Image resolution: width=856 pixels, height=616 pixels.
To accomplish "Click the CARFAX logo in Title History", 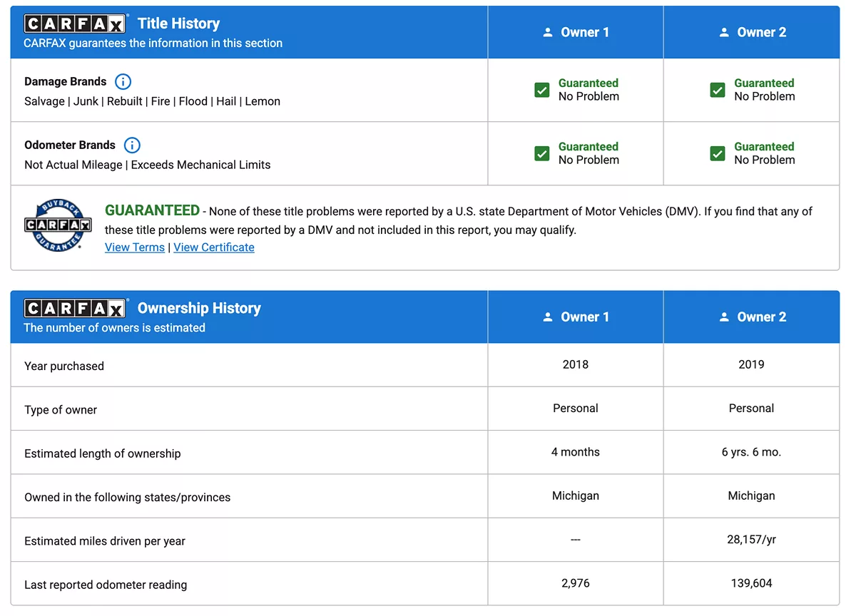I will click(75, 24).
